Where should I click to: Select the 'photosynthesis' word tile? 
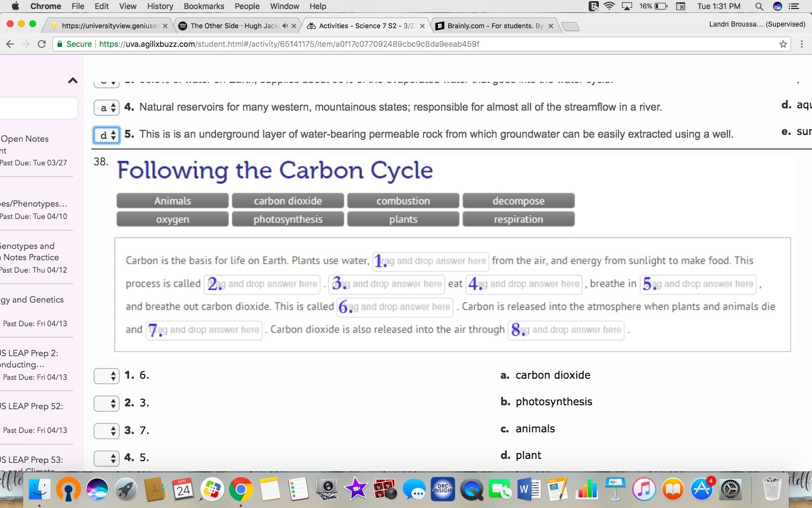click(x=288, y=219)
